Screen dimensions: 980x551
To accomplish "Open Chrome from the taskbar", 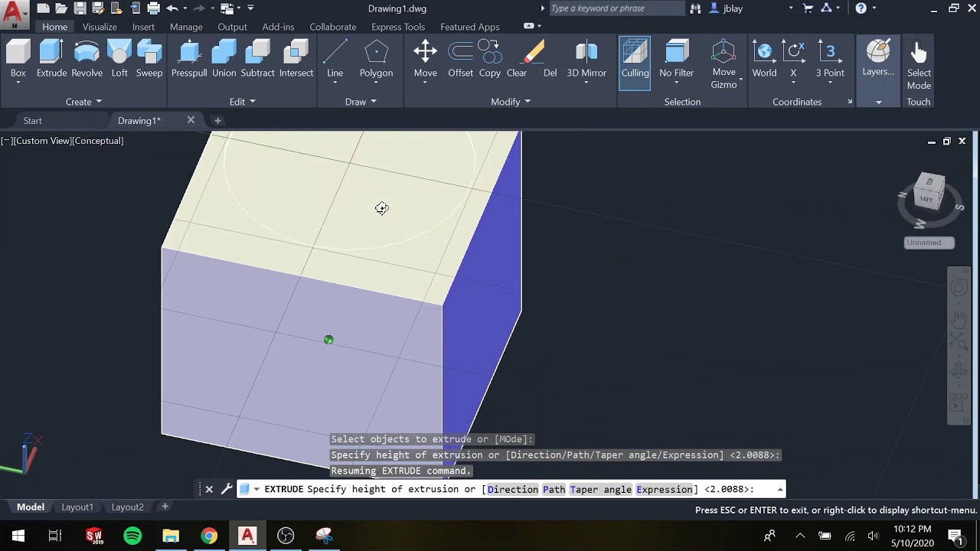I will tap(209, 536).
